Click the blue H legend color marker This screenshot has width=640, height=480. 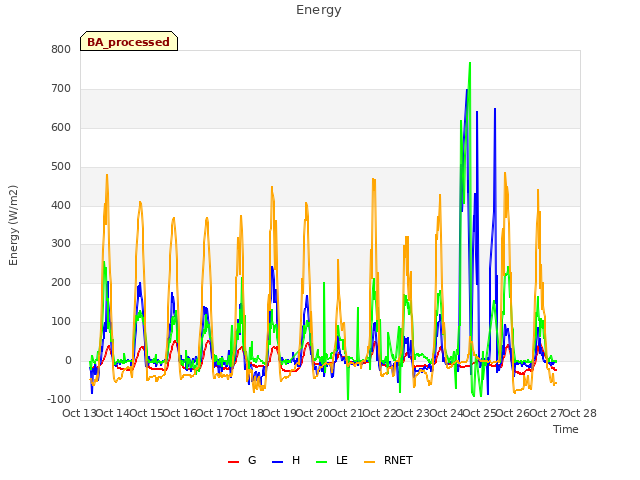point(277,462)
